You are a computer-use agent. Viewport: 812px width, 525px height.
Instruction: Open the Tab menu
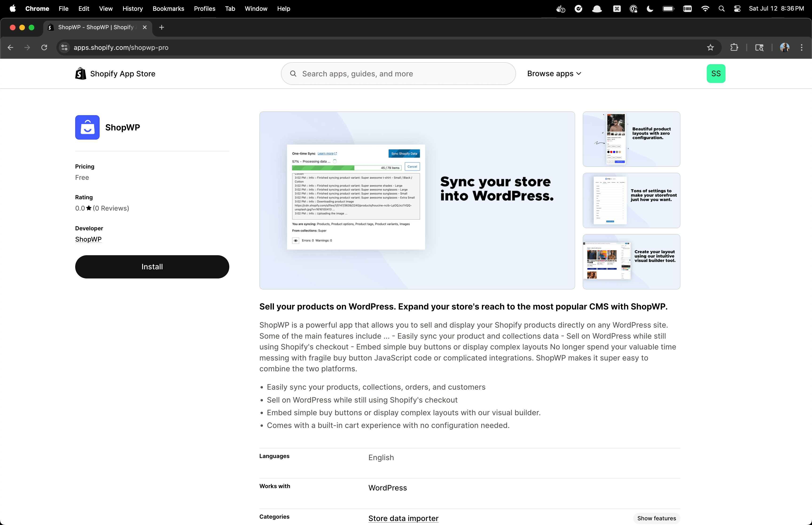[x=230, y=8]
